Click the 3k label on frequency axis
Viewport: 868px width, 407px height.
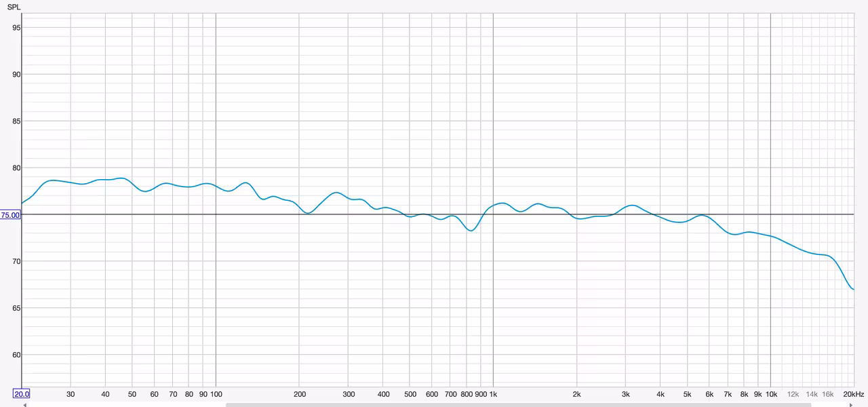coord(625,394)
